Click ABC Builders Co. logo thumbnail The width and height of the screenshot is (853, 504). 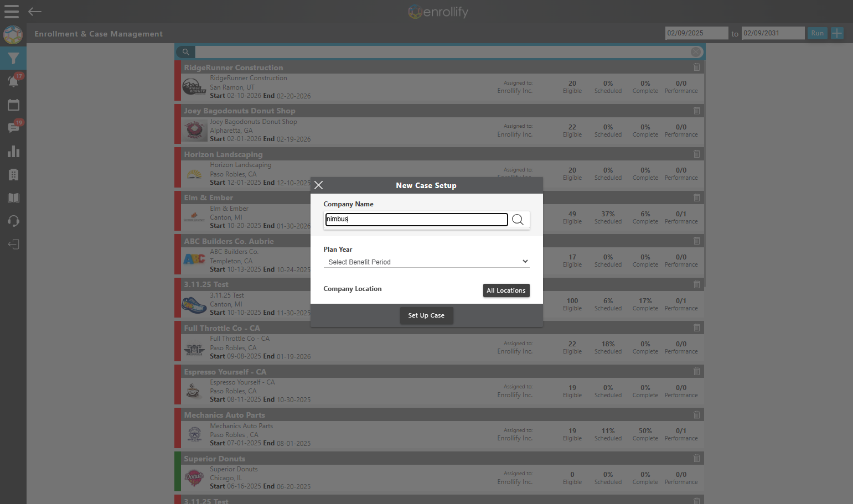tap(194, 259)
